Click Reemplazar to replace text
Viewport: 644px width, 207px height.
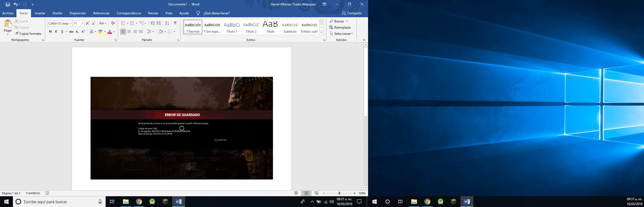click(340, 27)
